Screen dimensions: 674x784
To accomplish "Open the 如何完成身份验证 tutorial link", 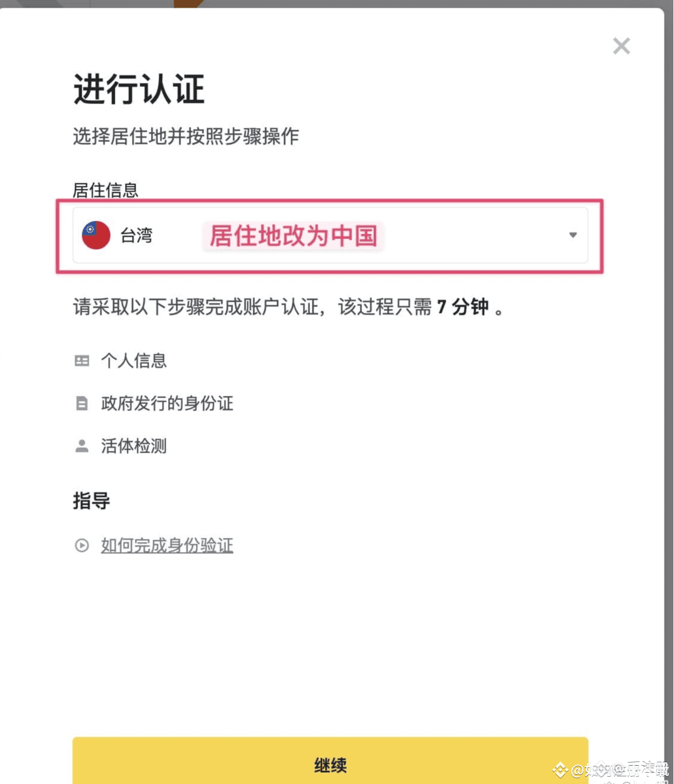I will point(166,546).
